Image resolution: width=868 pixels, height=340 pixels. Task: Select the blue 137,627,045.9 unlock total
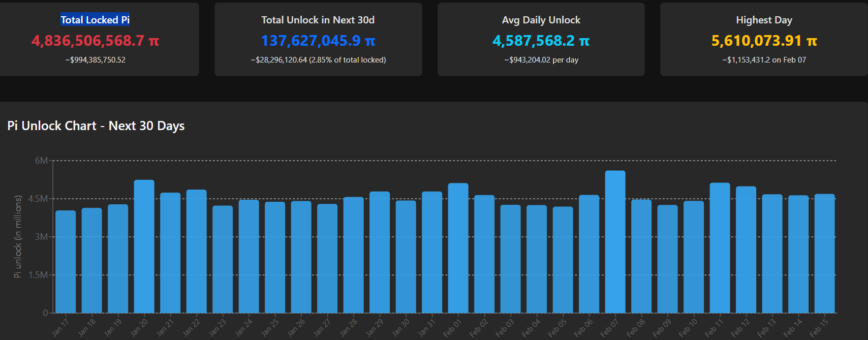[311, 41]
